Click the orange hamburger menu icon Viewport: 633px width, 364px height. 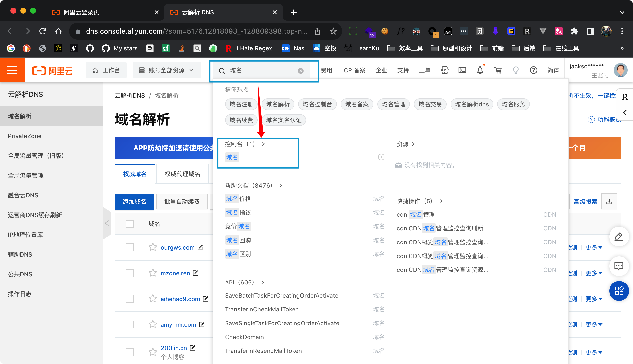click(x=12, y=70)
